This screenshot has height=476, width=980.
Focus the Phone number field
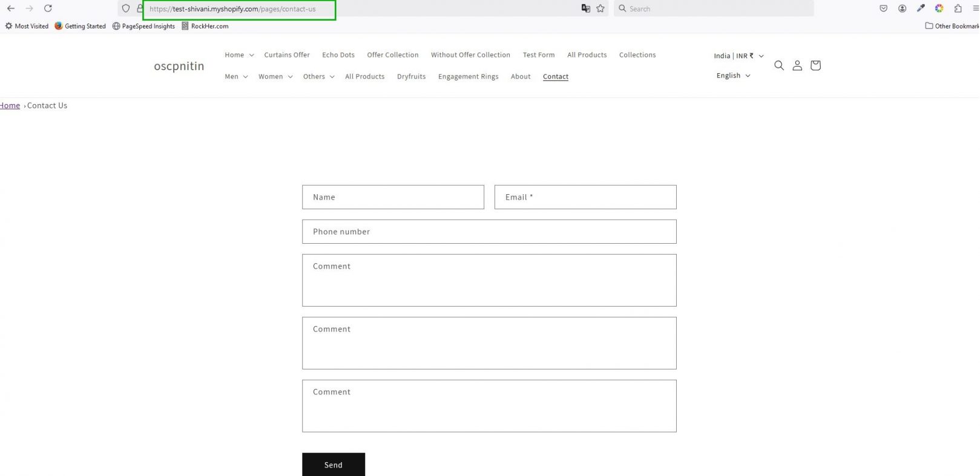488,232
